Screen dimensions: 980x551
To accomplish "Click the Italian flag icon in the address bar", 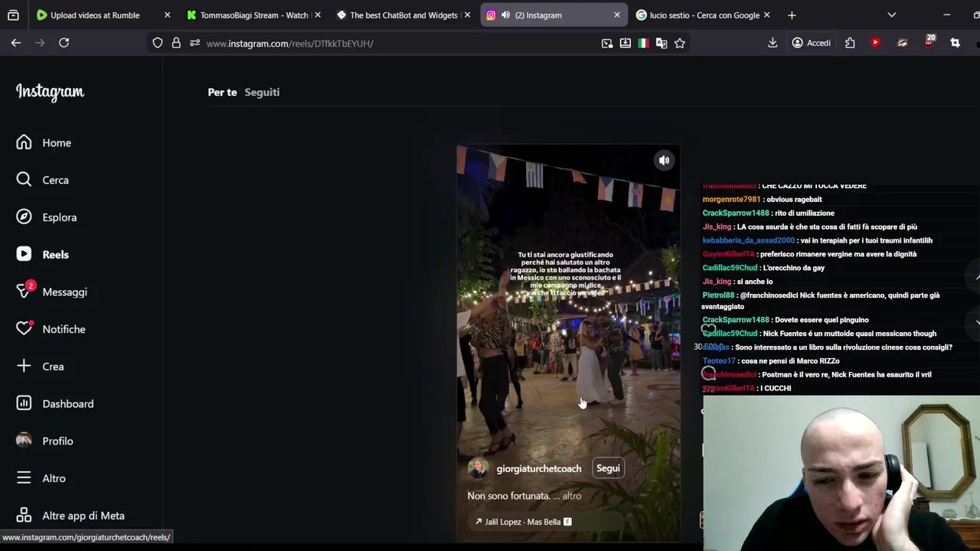I will coord(643,44).
